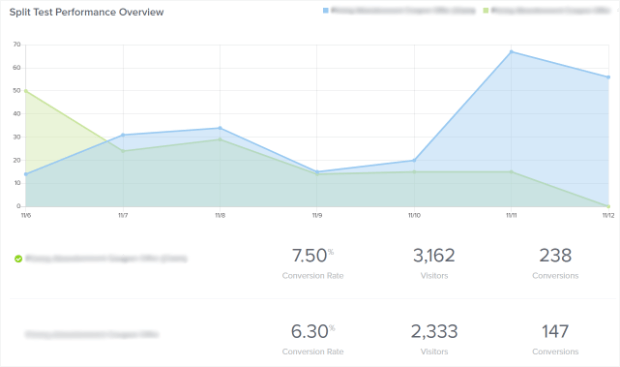The width and height of the screenshot is (620, 367).
Task: Click the blue series legend label
Action: 403,11
